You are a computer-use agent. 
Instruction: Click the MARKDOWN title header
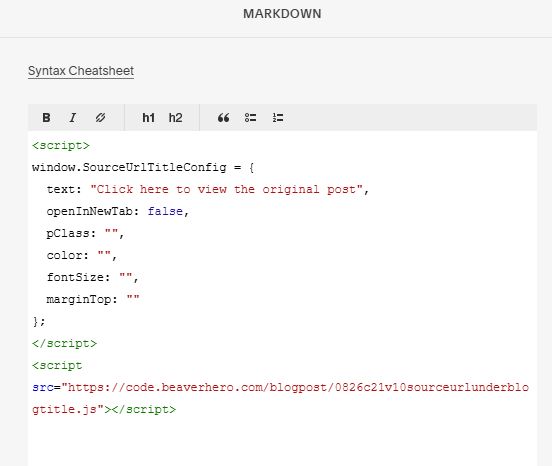(282, 14)
